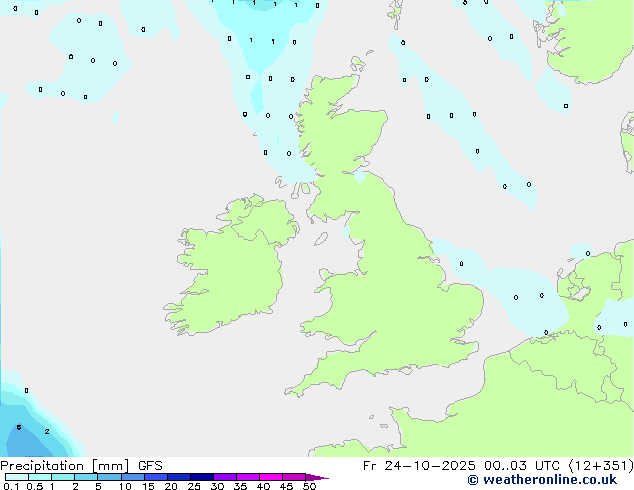Click the date "Fr 24-10-2025"

(419, 466)
